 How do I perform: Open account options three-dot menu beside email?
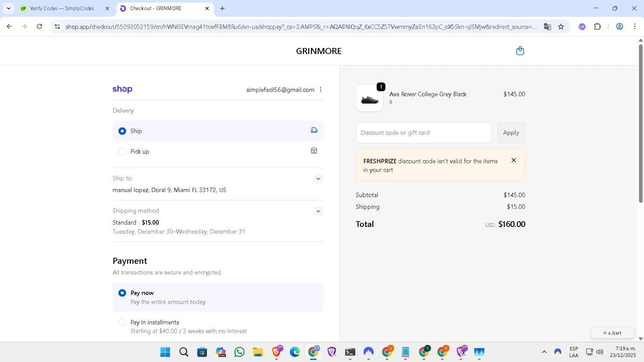321,90
